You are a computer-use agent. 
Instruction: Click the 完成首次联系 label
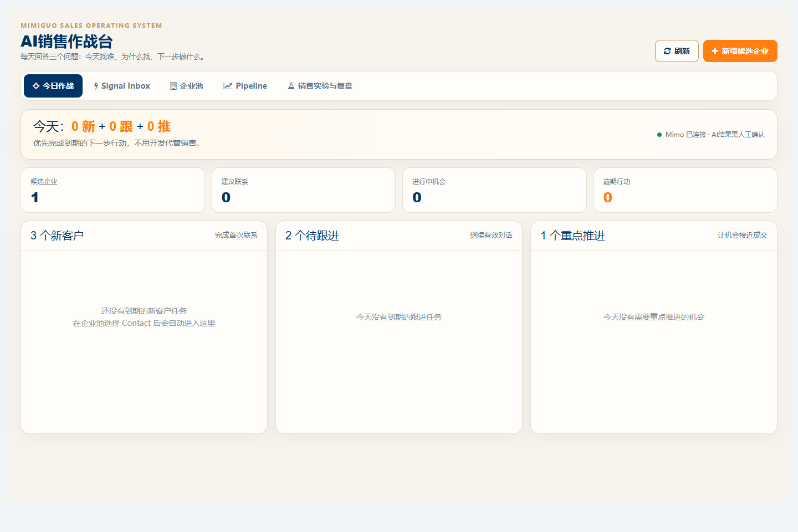pyautogui.click(x=236, y=236)
